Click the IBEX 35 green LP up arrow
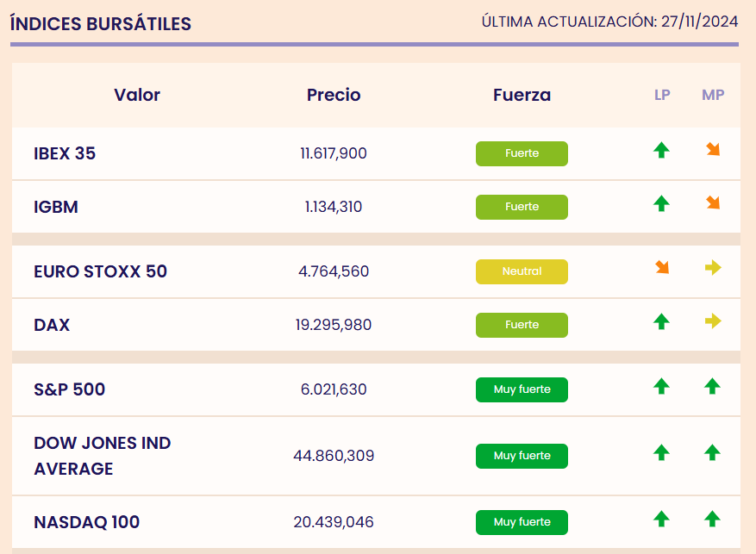Screen dimensions: 756x554 [x=661, y=151]
